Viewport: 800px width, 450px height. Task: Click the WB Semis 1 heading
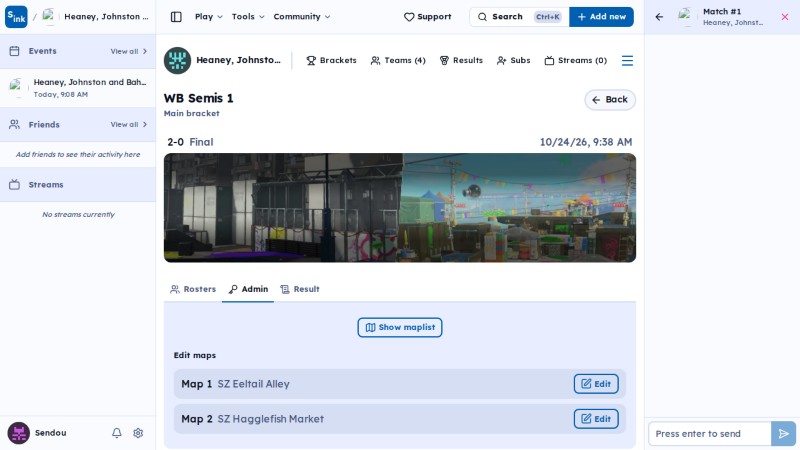[x=198, y=98]
